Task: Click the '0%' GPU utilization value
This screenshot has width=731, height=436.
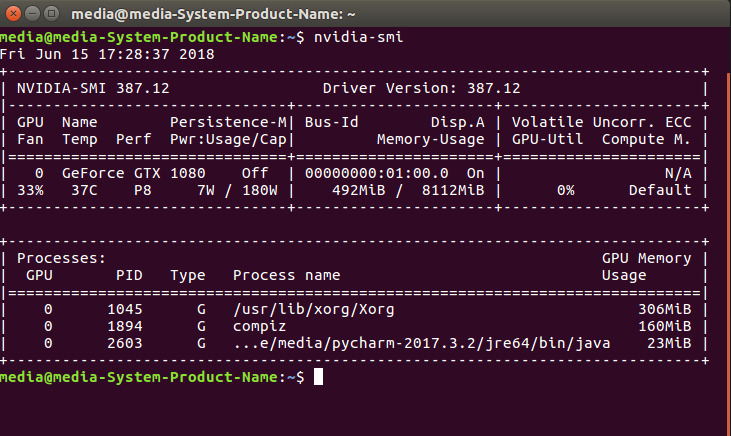Action: (x=565, y=190)
